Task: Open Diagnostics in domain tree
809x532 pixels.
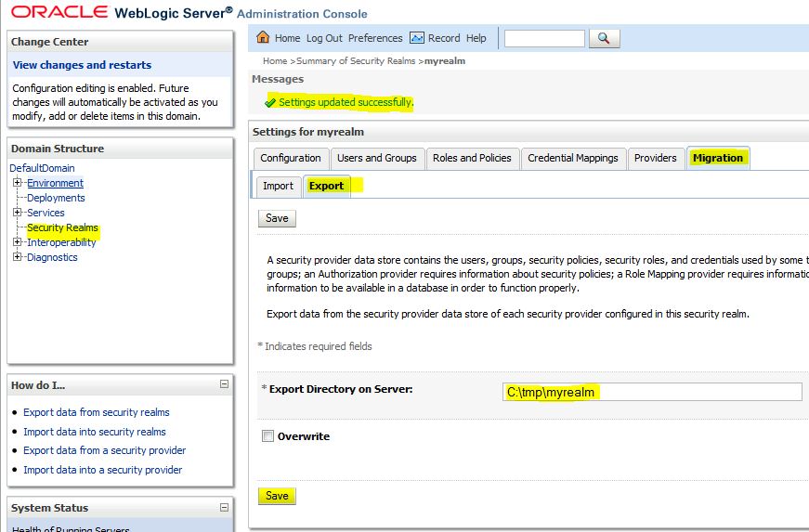Action: (52, 257)
